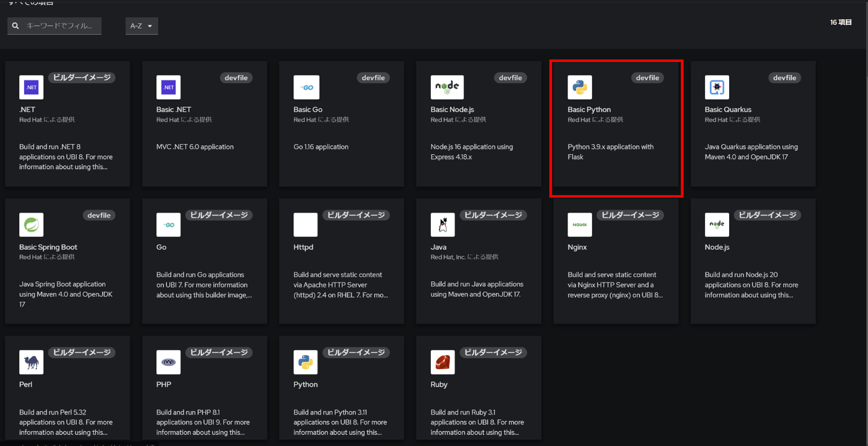Click the devfile badge on Basic Spring Boot card
868x446 pixels.
99,216
